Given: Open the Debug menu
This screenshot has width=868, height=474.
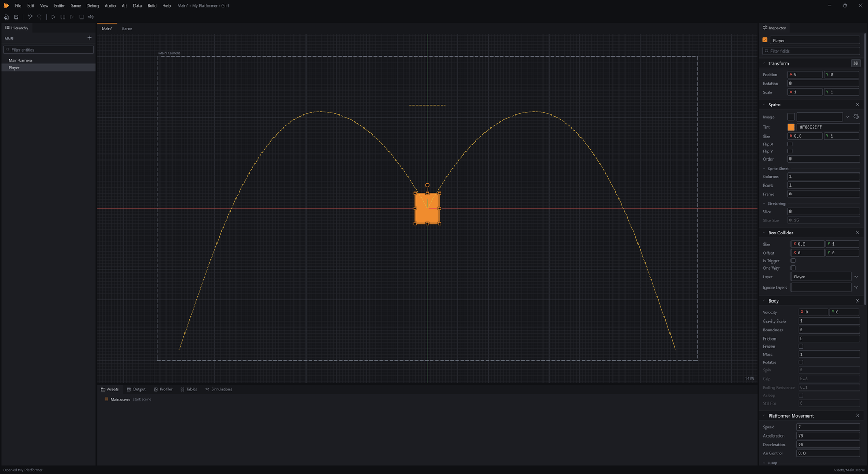Looking at the screenshot, I should click(x=93, y=5).
